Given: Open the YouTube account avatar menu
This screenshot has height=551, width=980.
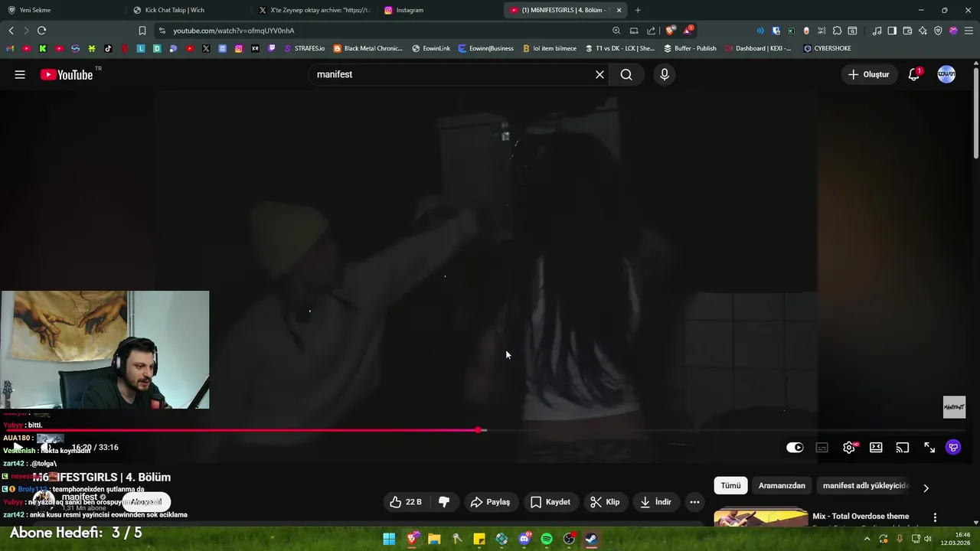Looking at the screenshot, I should (x=946, y=74).
